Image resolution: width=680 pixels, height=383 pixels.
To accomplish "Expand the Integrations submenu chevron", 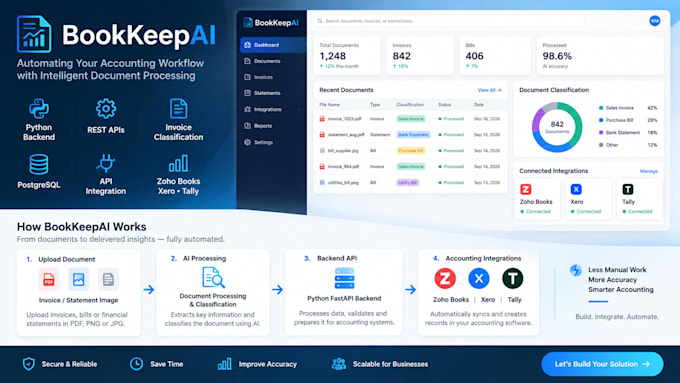I will 299,109.
